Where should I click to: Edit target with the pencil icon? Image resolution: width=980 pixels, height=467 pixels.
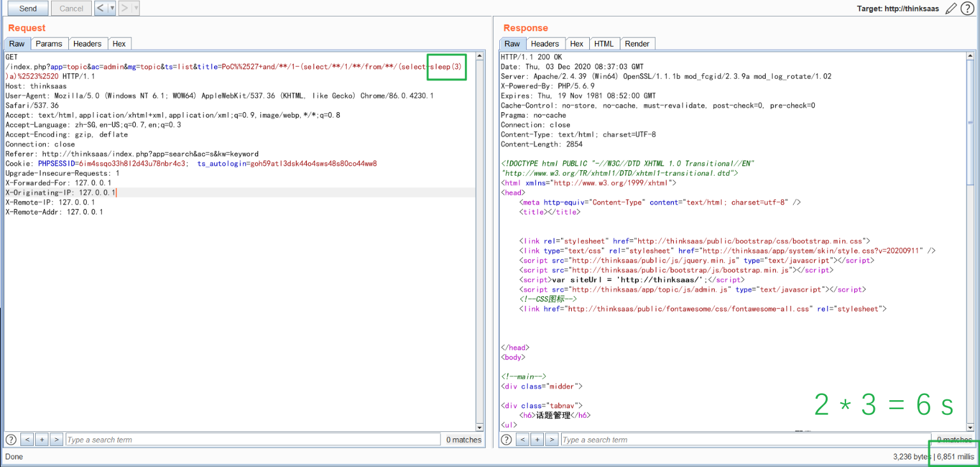coord(951,9)
